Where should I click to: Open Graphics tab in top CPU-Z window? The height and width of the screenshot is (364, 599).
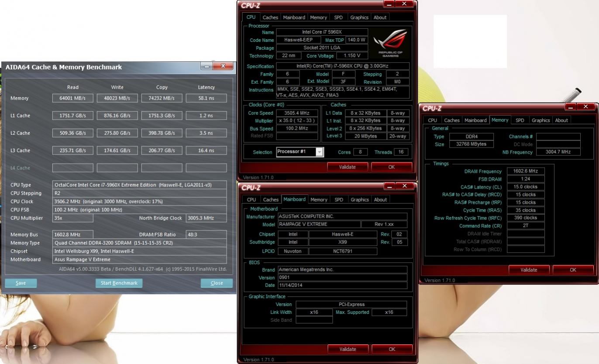click(359, 17)
